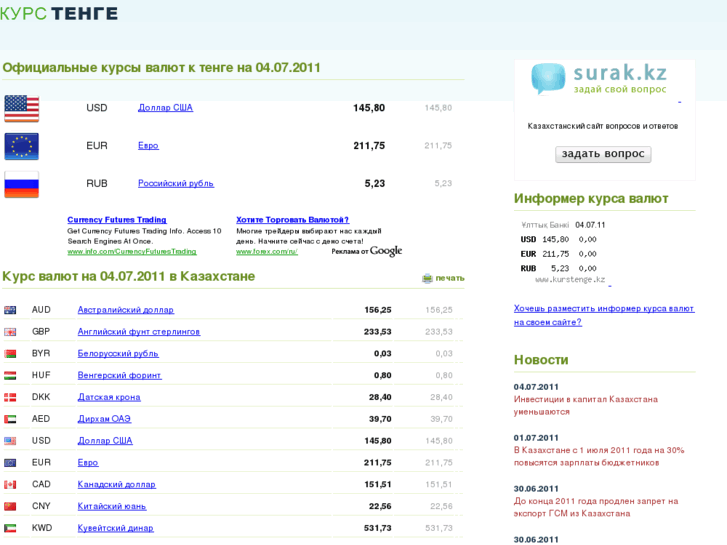Open the Австралийский доллар link
Viewport: 727px width, 545px height.
click(x=126, y=310)
